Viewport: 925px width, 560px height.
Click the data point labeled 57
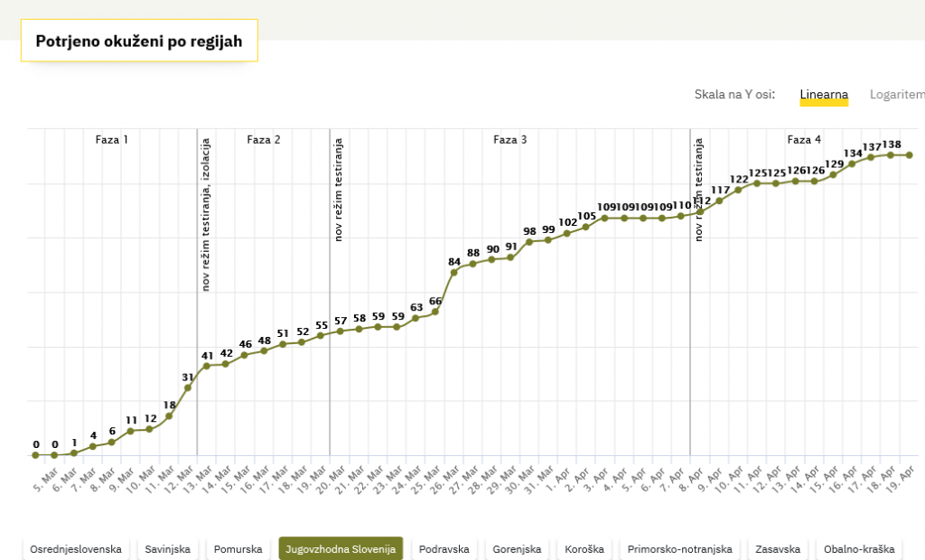[x=340, y=331]
